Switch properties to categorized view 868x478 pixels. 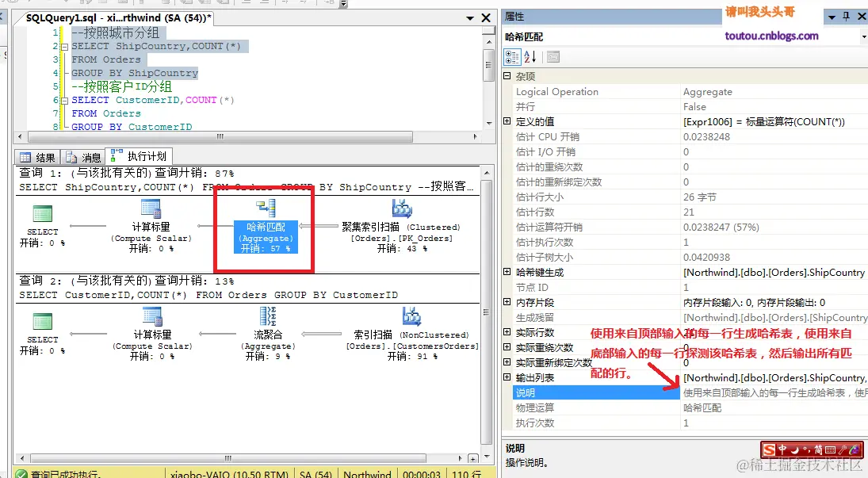(511, 56)
